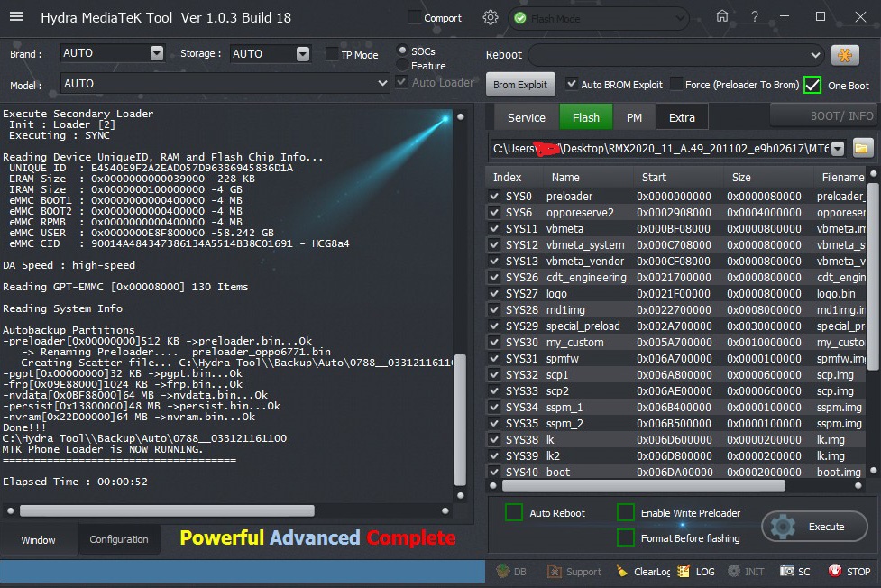
Task: Switch to Window log tab
Action: pos(38,539)
